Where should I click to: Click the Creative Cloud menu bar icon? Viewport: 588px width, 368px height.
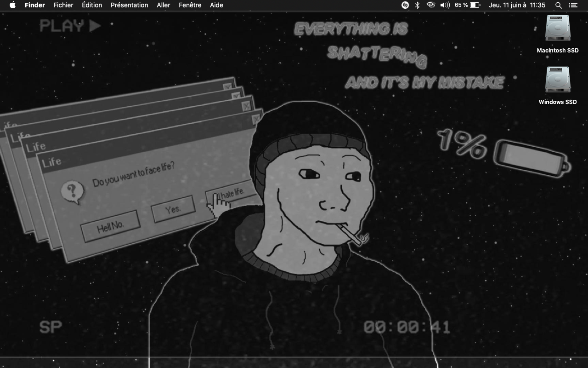430,5
